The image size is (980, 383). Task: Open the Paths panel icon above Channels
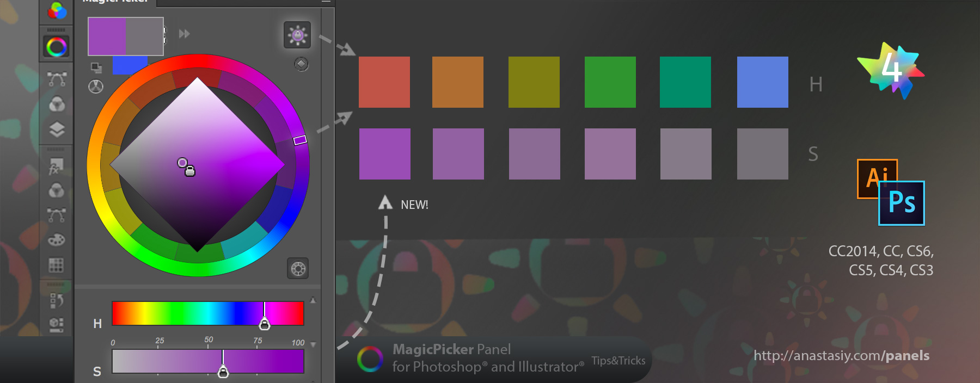[x=57, y=79]
